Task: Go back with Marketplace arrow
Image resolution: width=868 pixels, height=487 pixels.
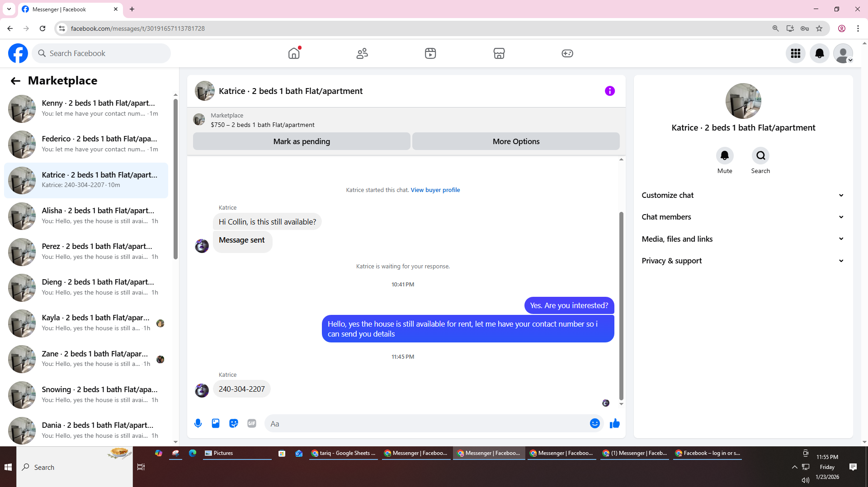Action: (15, 81)
